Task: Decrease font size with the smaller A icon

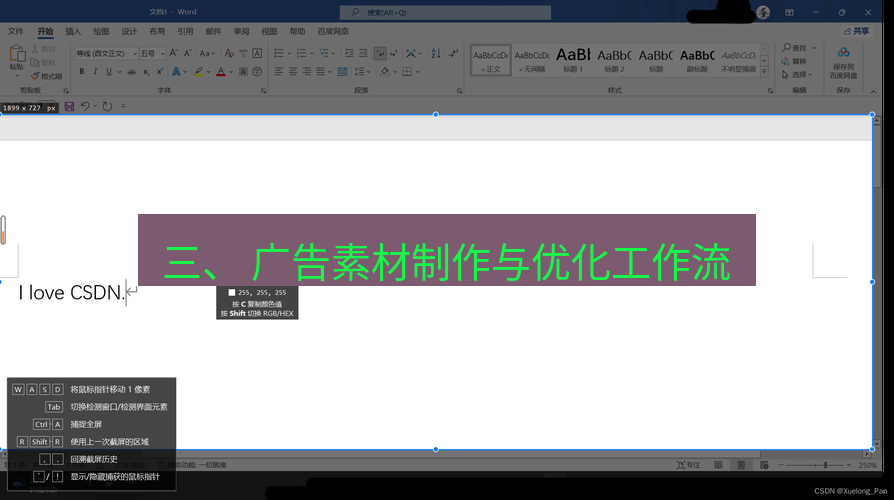Action: tap(188, 53)
